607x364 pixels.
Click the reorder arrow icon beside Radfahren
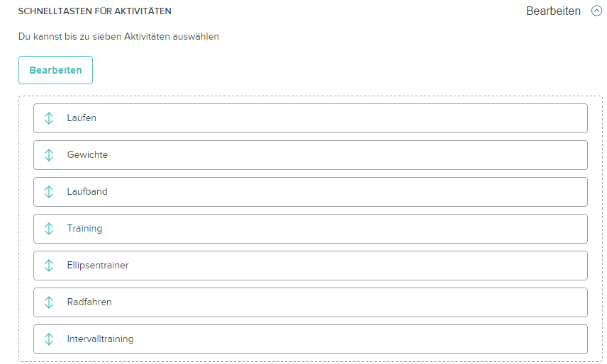49,302
